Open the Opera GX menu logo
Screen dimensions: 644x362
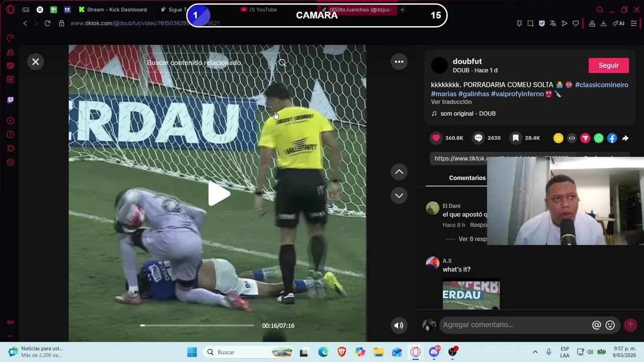(11, 10)
